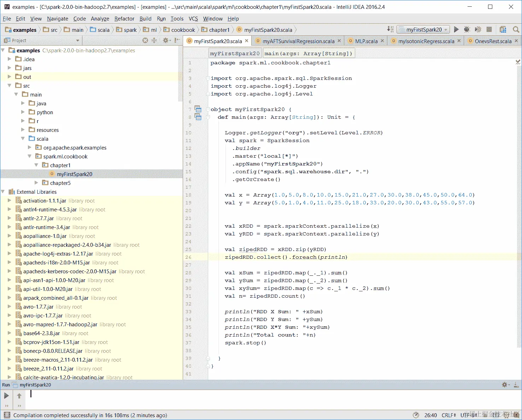Screen dimensions: 522x420
Task: Click the Debug bug icon
Action: pos(467,29)
